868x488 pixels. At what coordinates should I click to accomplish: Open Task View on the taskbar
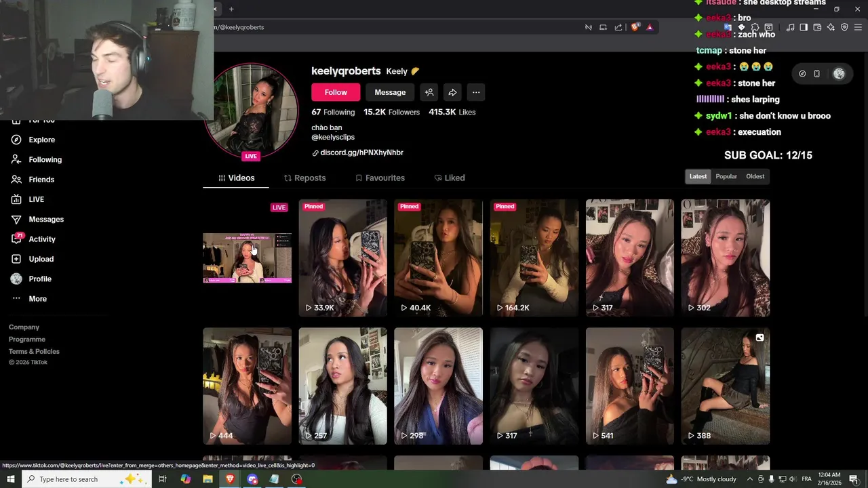pyautogui.click(x=163, y=479)
